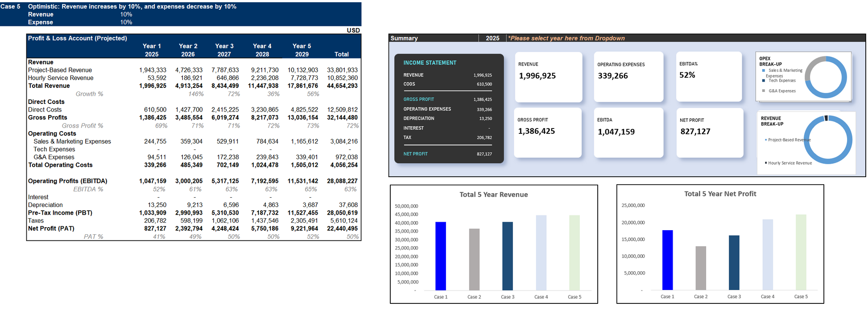
Task: Click the Sales & Marketing legend swatch
Action: pyautogui.click(x=764, y=70)
